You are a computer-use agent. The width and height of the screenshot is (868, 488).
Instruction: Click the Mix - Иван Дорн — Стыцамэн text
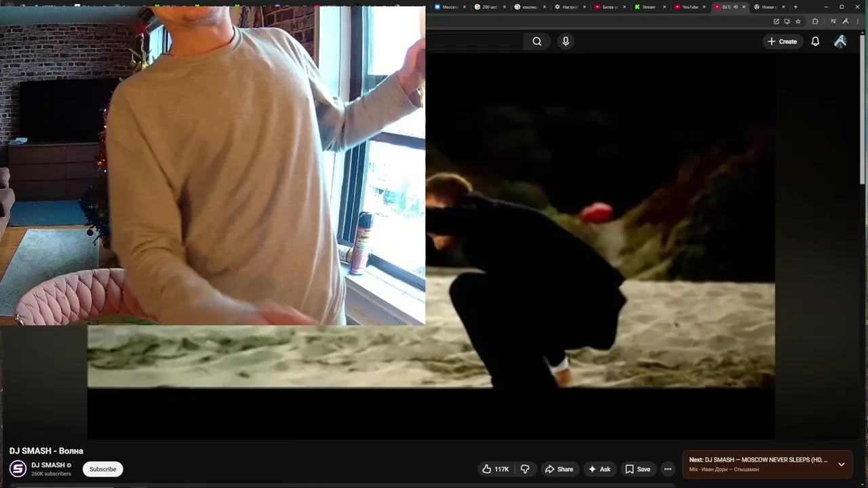724,469
